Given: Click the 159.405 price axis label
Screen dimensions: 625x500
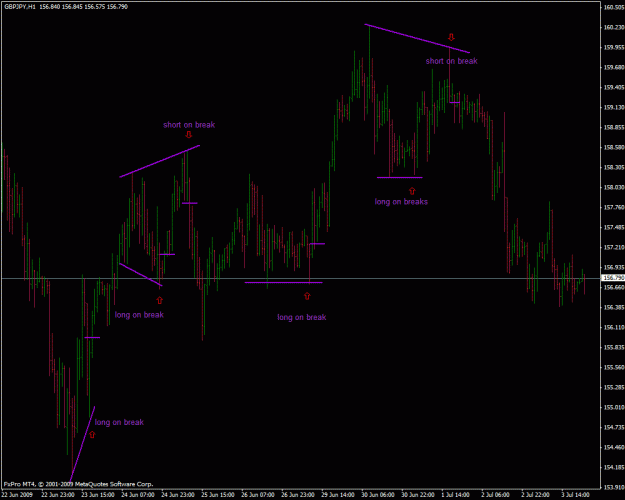Looking at the screenshot, I should (x=614, y=87).
